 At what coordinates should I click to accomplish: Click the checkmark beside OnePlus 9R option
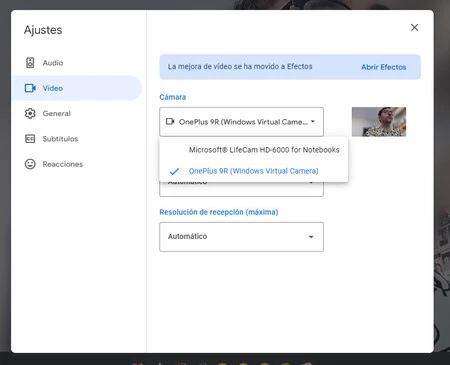(x=174, y=171)
